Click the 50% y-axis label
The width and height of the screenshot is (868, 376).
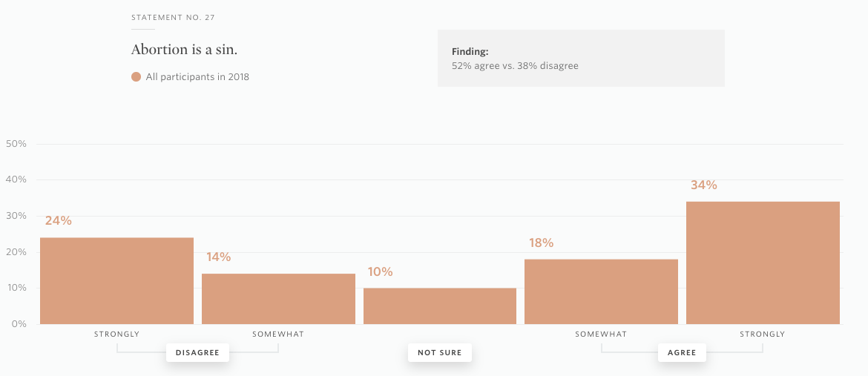click(16, 144)
